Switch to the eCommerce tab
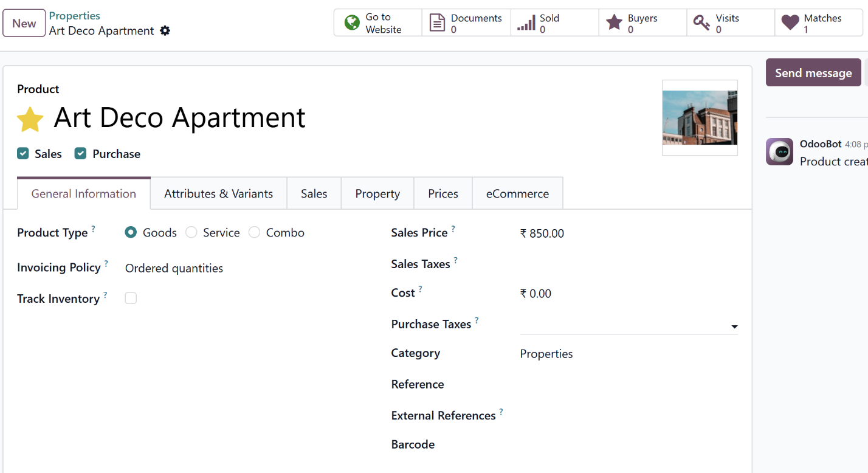The width and height of the screenshot is (868, 473). pyautogui.click(x=517, y=193)
